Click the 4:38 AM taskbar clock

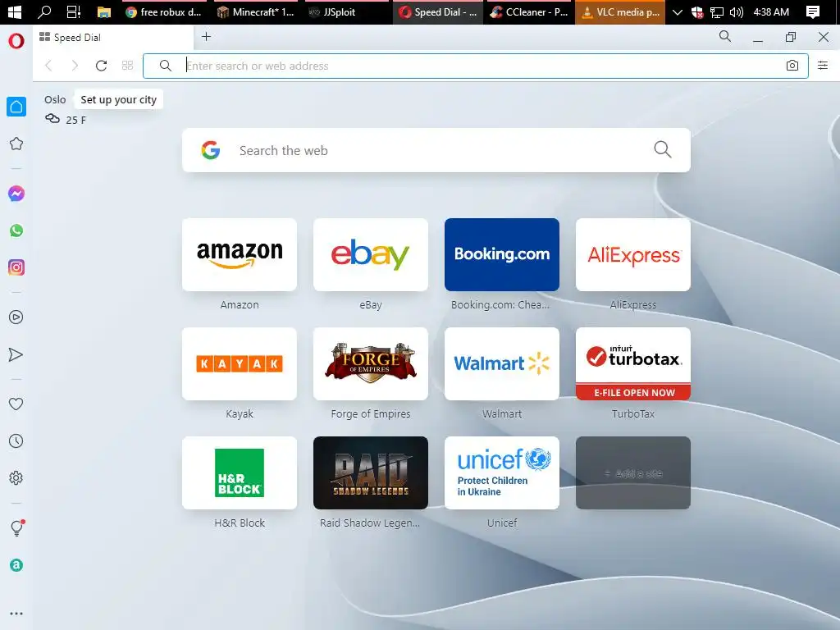coord(771,11)
